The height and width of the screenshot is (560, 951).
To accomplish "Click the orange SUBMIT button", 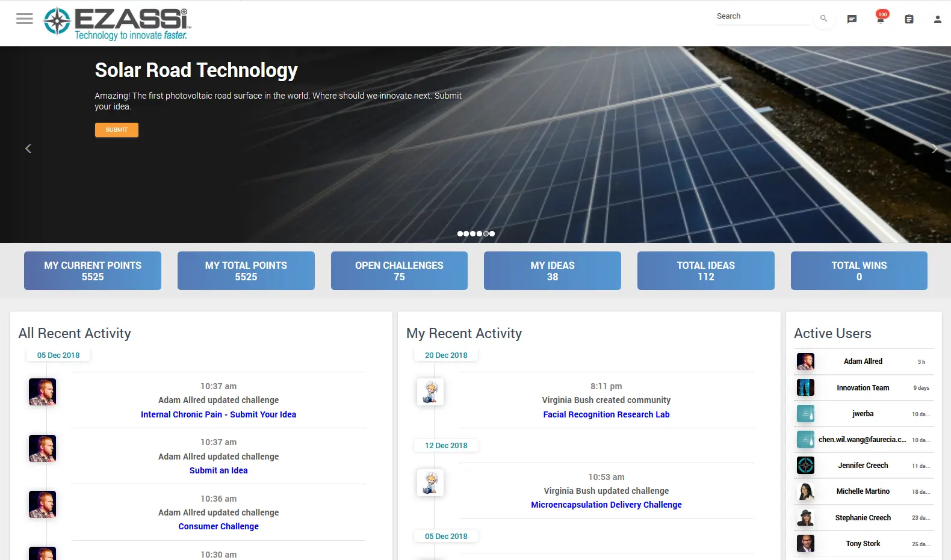I will 117,130.
